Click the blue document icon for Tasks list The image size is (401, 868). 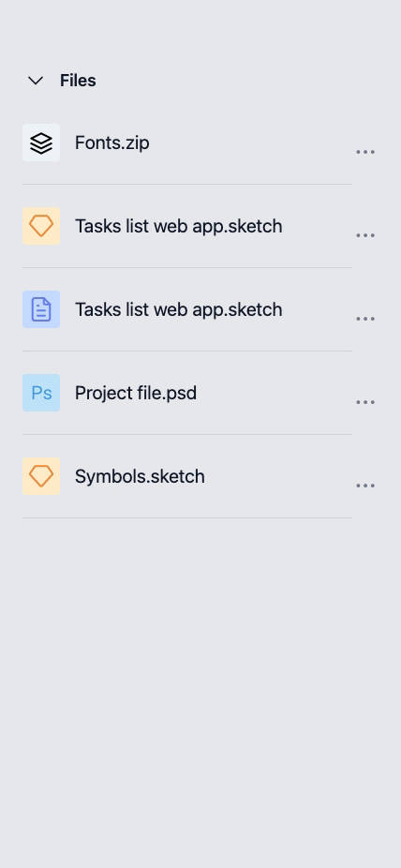coord(41,309)
